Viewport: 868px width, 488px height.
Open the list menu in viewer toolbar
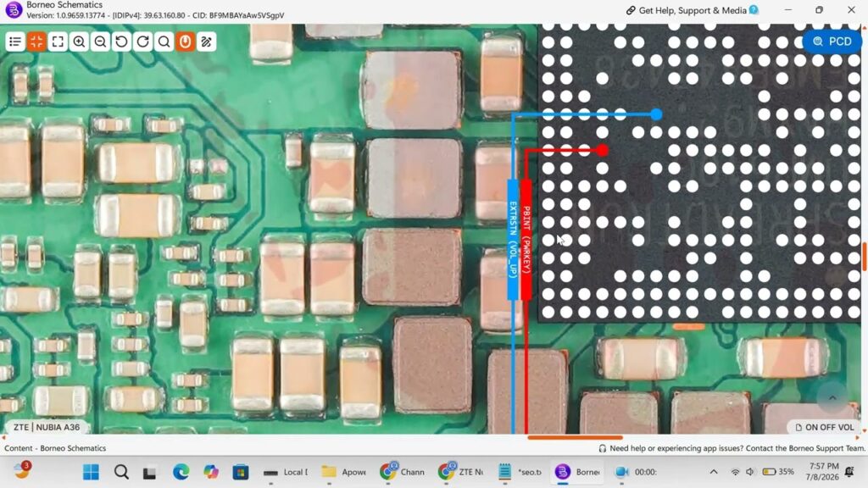click(x=15, y=42)
